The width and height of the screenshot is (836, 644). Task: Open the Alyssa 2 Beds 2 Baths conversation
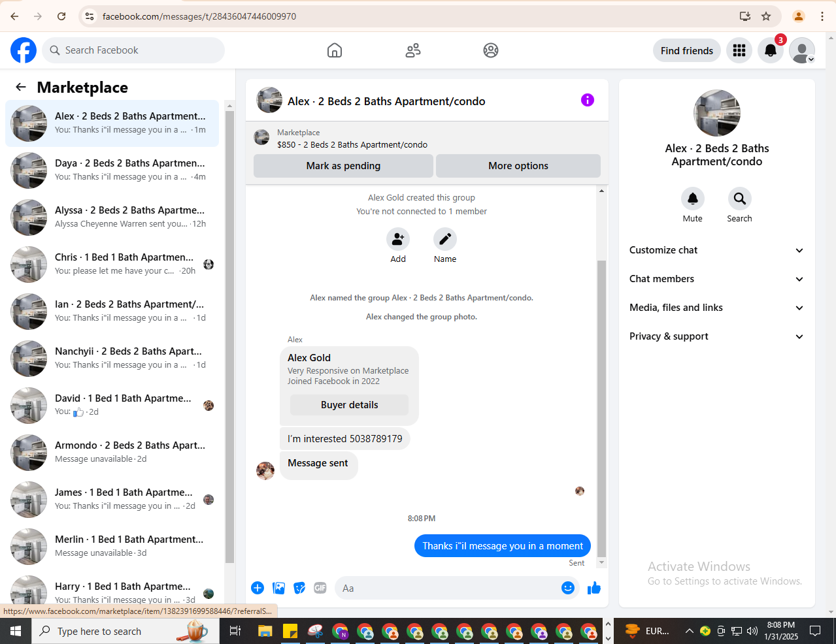tap(112, 217)
